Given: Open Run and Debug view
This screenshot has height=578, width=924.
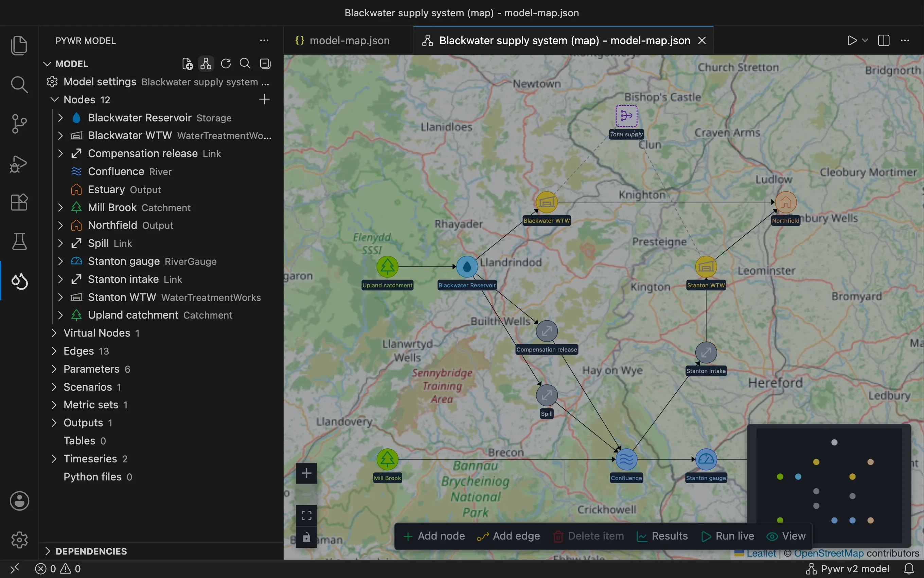Looking at the screenshot, I should 19,164.
